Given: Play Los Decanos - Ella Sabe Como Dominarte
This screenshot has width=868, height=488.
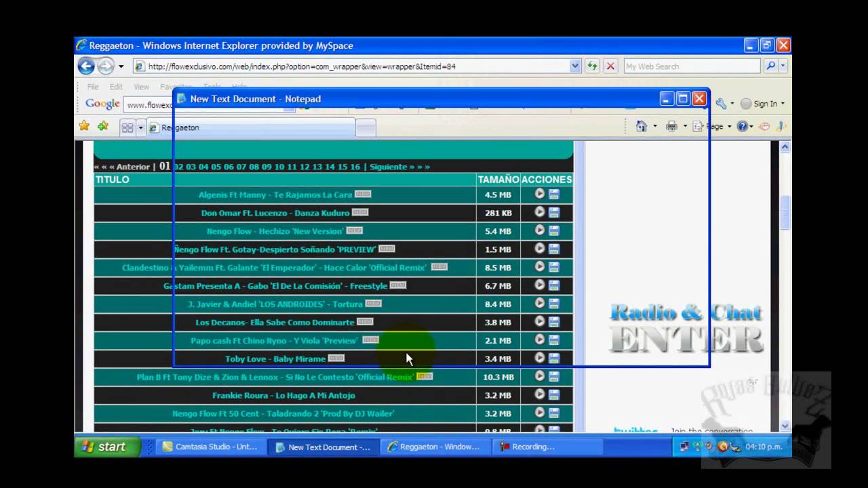Looking at the screenshot, I should tap(540, 321).
